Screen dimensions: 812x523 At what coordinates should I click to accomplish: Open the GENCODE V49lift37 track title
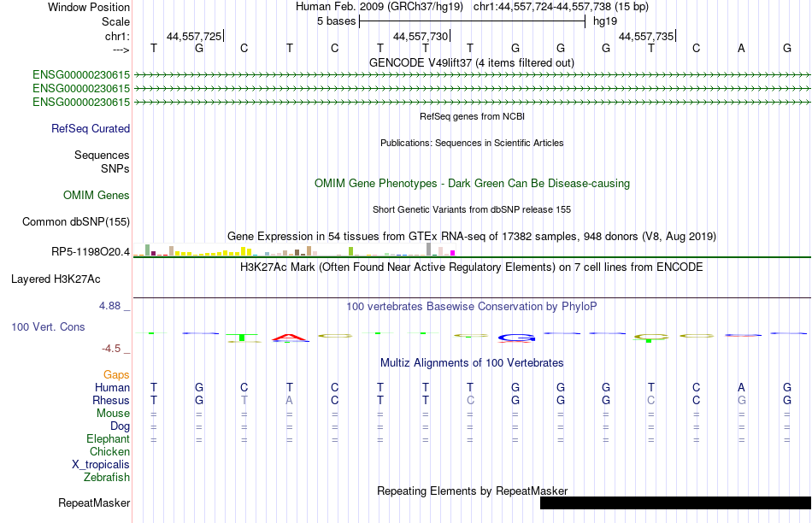click(x=472, y=62)
